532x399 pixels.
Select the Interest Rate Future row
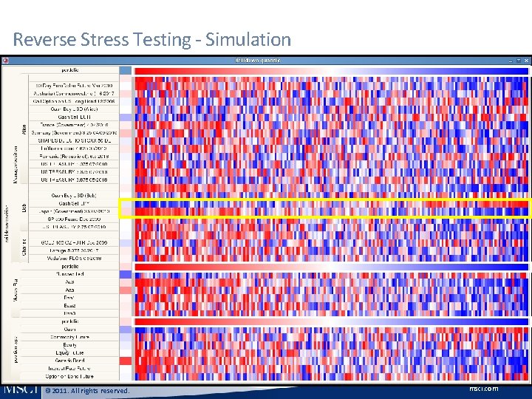point(69,368)
